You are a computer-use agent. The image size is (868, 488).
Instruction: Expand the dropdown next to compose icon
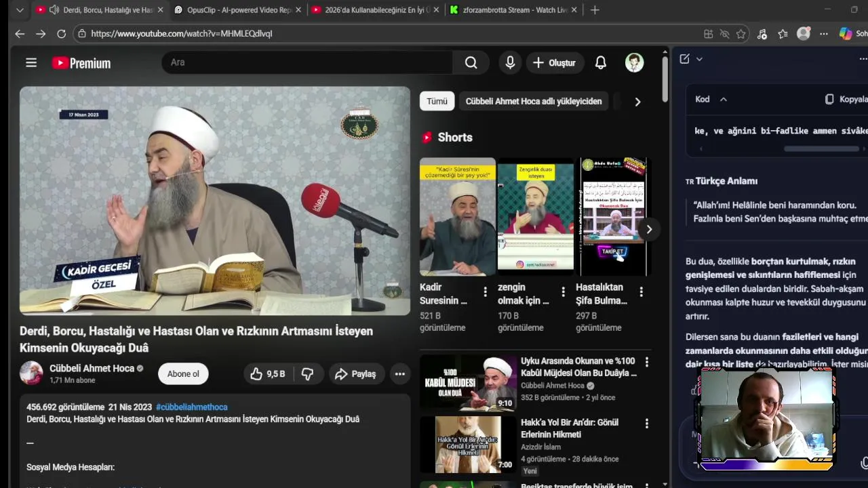tap(699, 59)
